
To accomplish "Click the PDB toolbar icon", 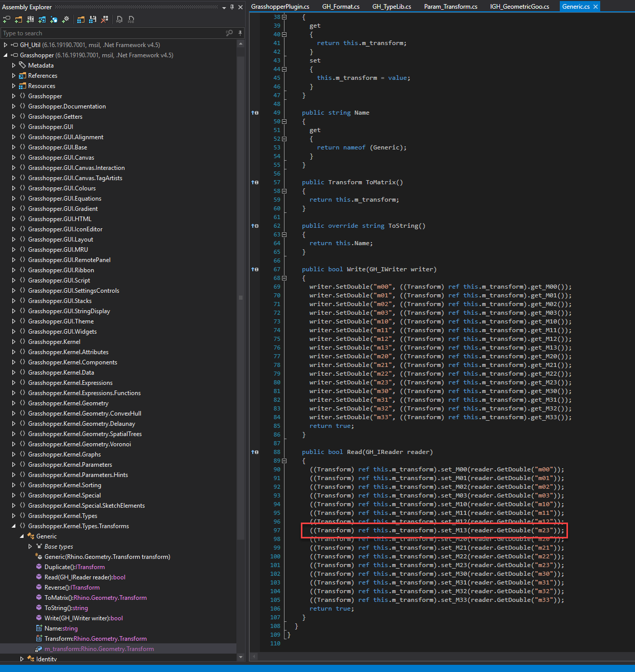I will [131, 19].
